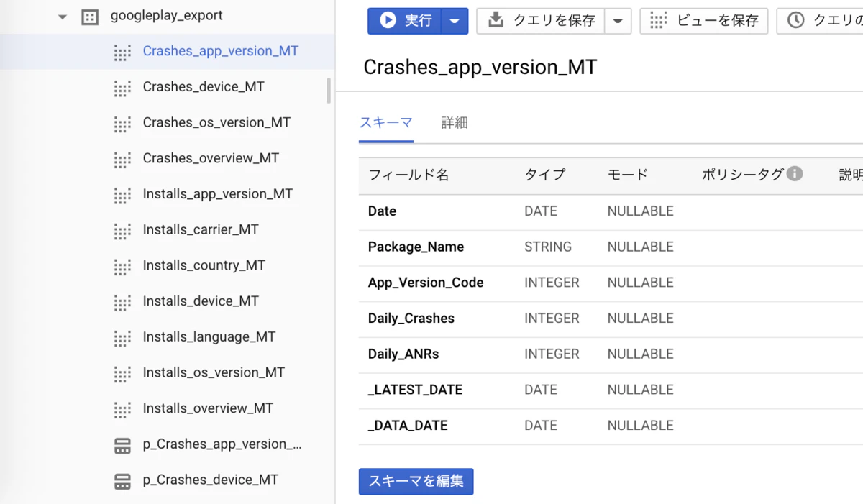Open Crashes_device_MT table

(204, 86)
